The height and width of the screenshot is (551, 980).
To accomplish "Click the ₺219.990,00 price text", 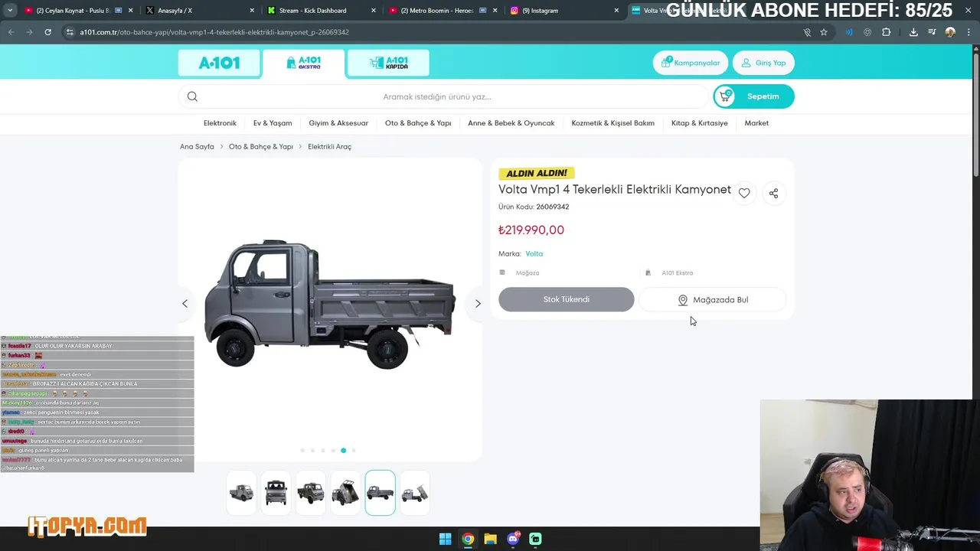I will [531, 230].
